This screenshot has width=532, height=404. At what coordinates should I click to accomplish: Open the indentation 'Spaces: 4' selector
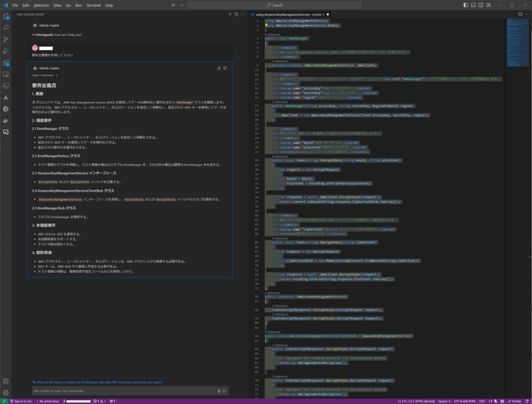444,401
